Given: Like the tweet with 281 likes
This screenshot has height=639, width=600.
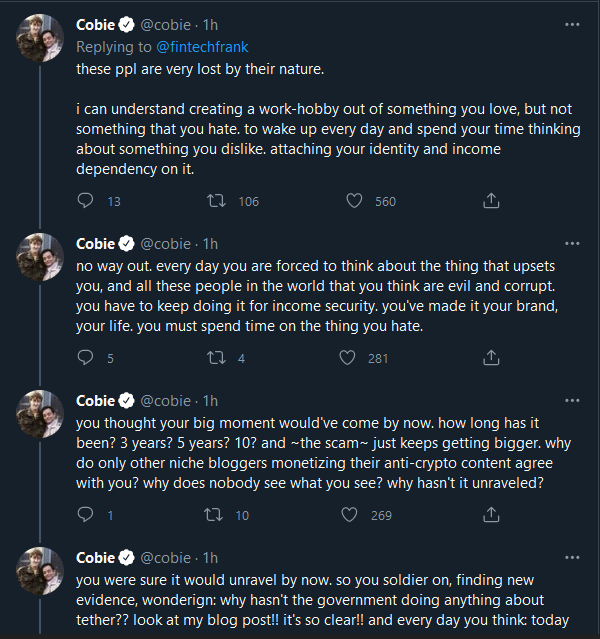Looking at the screenshot, I should coord(348,358).
